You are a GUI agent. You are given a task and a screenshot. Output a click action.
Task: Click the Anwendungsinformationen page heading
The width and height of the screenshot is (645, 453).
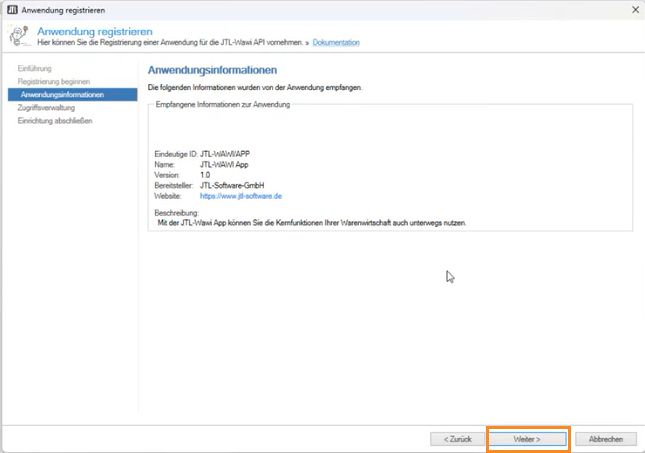pyautogui.click(x=212, y=71)
